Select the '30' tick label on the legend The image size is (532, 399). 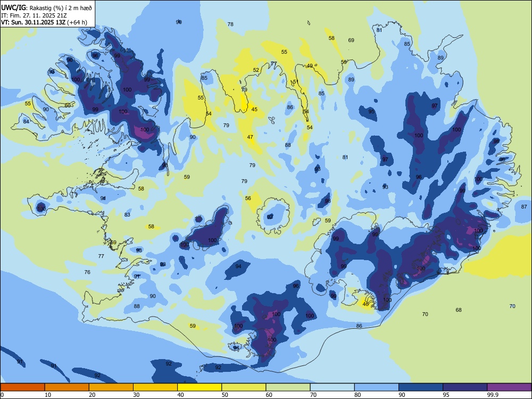pyautogui.click(x=136, y=395)
